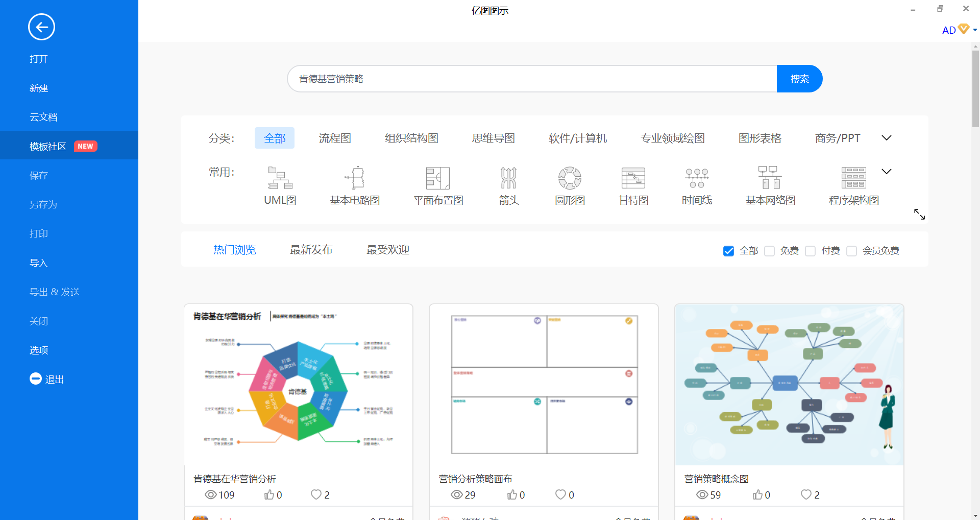Click the back arrow circle icon
980x520 pixels.
pos(41,27)
